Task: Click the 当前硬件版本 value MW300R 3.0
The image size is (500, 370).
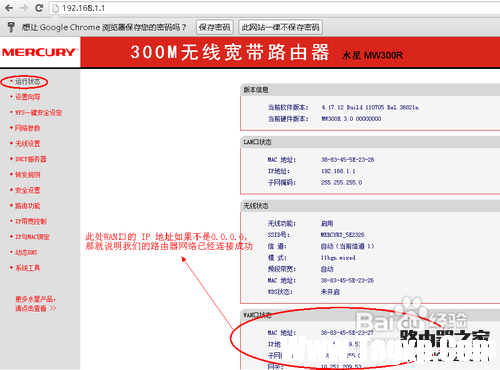Action: [351, 119]
